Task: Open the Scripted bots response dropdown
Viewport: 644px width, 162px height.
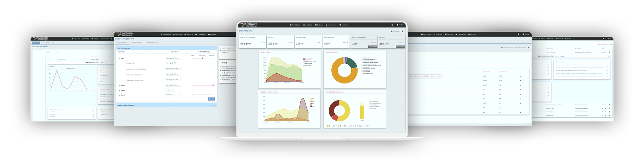Action: point(173,63)
